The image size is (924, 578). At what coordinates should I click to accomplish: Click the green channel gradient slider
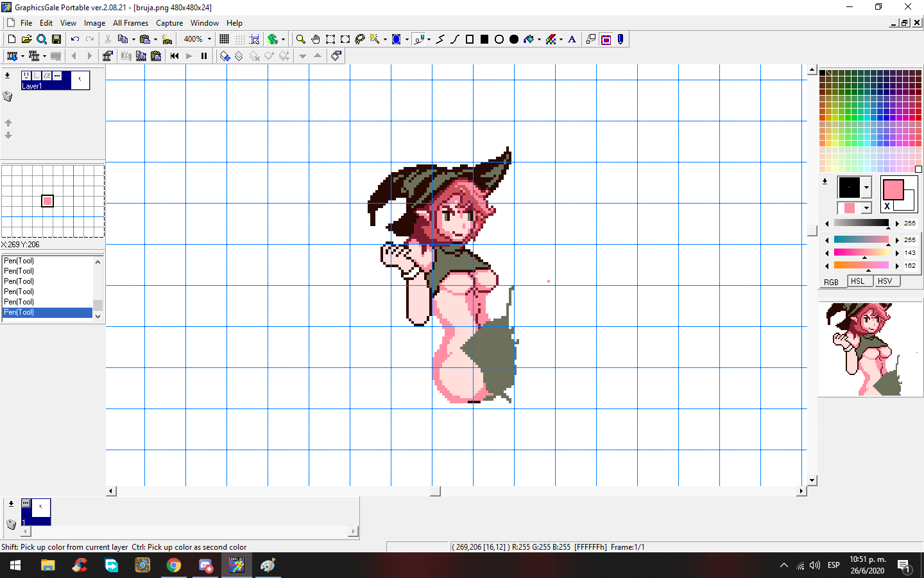861,253
